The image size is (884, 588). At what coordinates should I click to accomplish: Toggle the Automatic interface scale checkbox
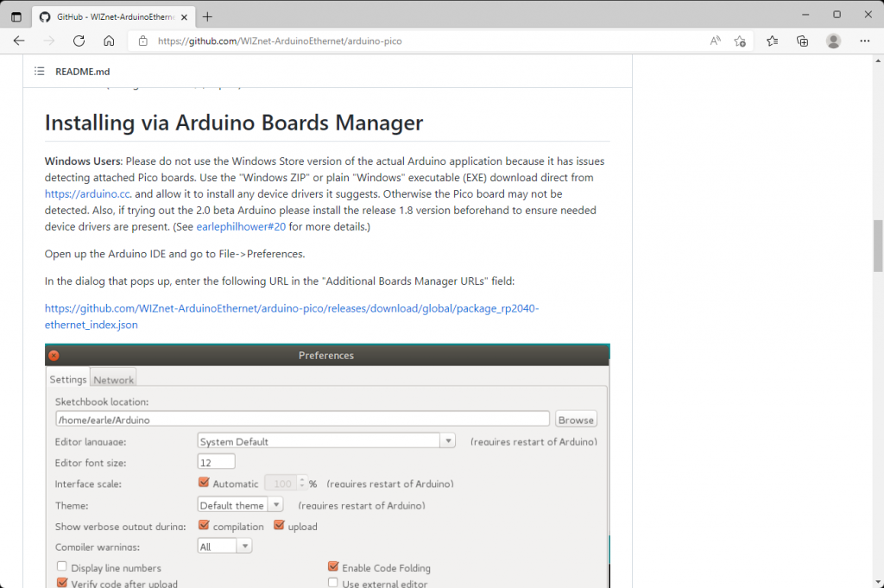click(x=204, y=483)
